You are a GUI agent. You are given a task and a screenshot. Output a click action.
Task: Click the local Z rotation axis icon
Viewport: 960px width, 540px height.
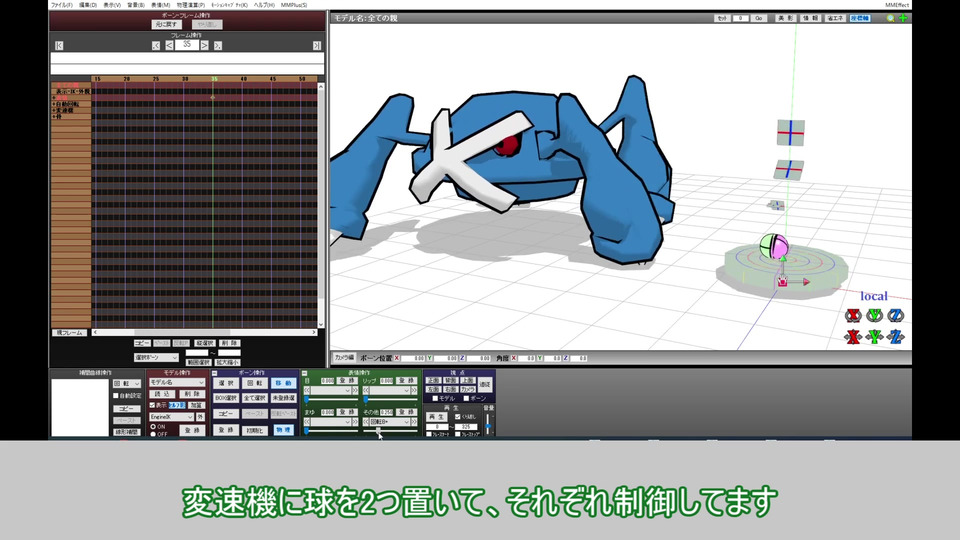coord(896,315)
